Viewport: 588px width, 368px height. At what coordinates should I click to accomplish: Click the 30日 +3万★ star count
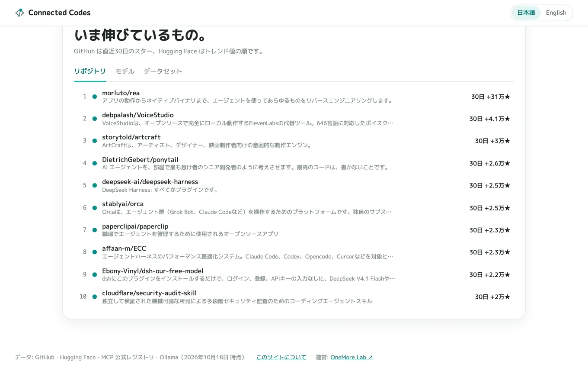coord(493,141)
